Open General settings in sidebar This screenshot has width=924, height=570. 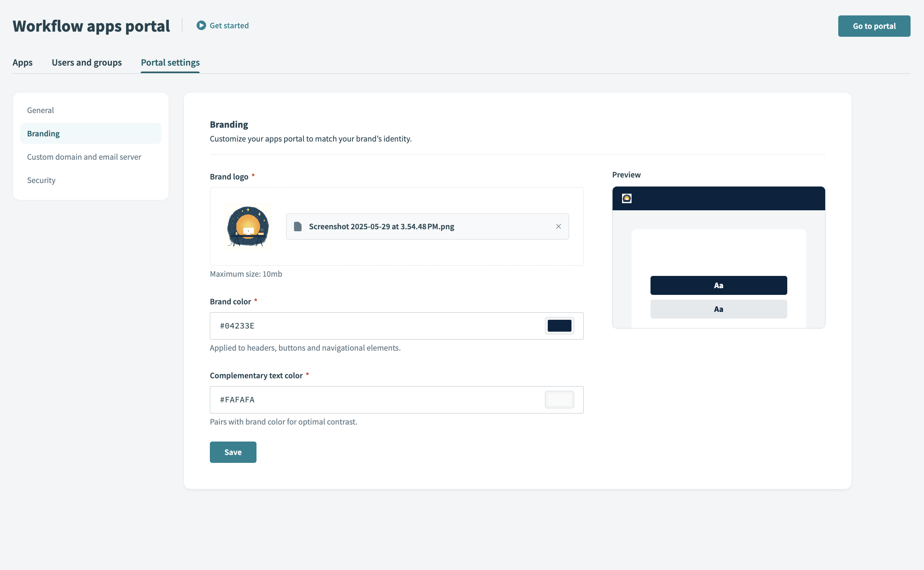pos(40,110)
